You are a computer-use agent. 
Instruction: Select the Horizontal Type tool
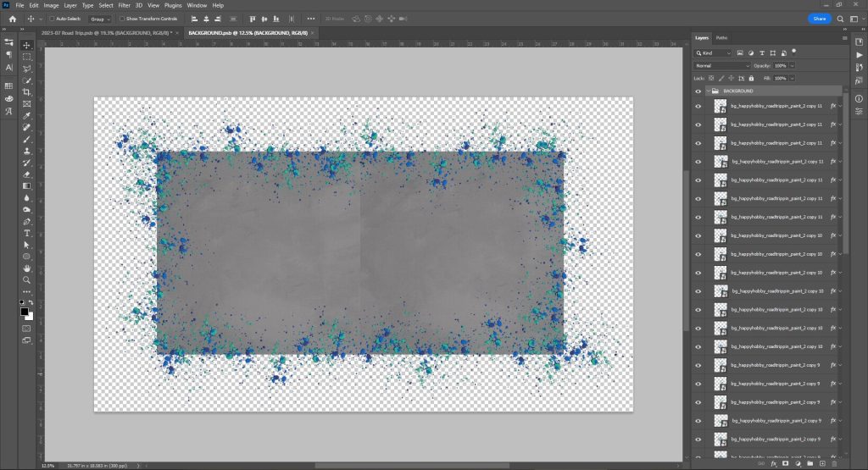27,233
